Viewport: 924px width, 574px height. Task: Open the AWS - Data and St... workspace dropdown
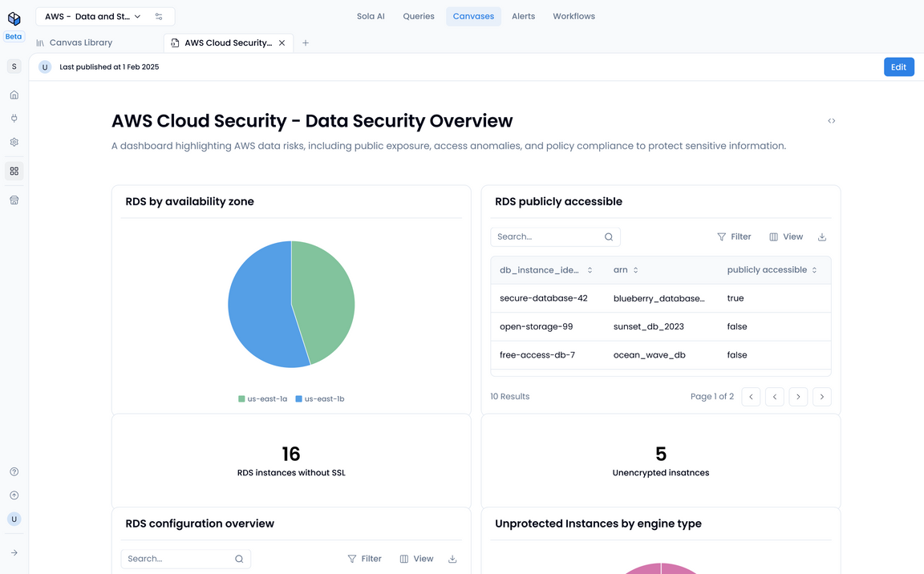pos(93,17)
